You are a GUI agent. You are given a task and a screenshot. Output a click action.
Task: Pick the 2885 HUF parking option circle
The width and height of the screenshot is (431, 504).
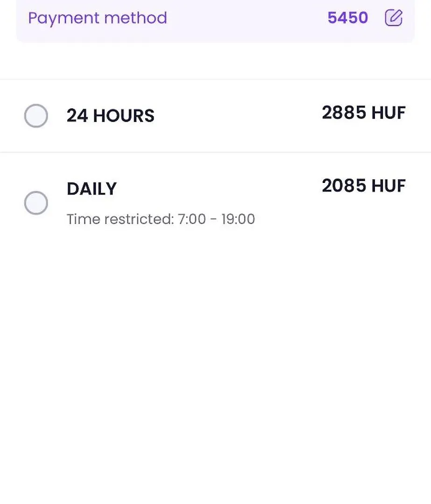tap(36, 116)
